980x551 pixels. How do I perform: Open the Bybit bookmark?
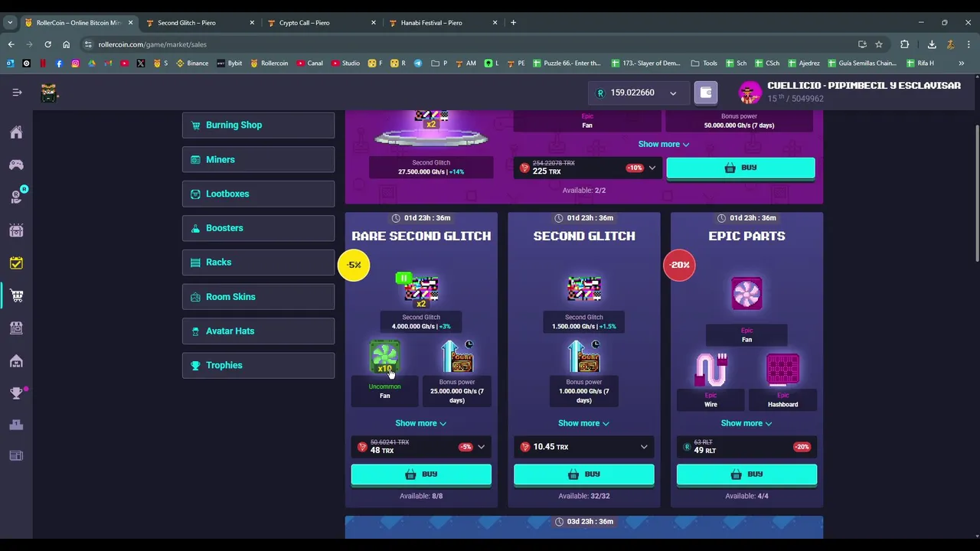(229, 63)
